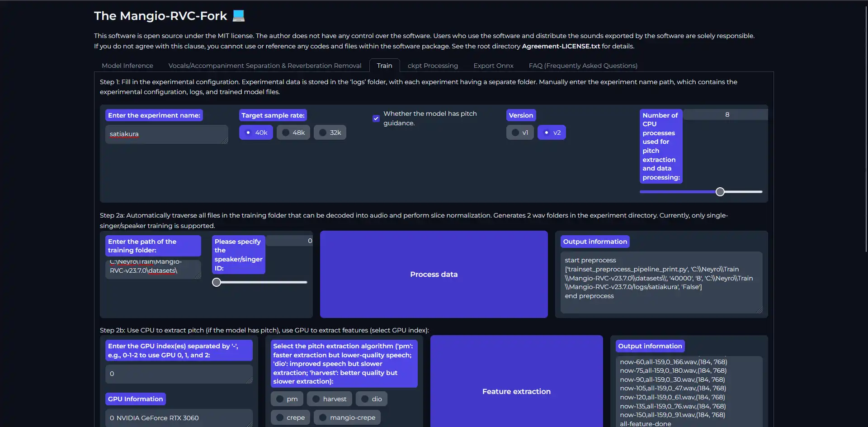Click the laptop emoji icon beside the title

pyautogui.click(x=239, y=16)
